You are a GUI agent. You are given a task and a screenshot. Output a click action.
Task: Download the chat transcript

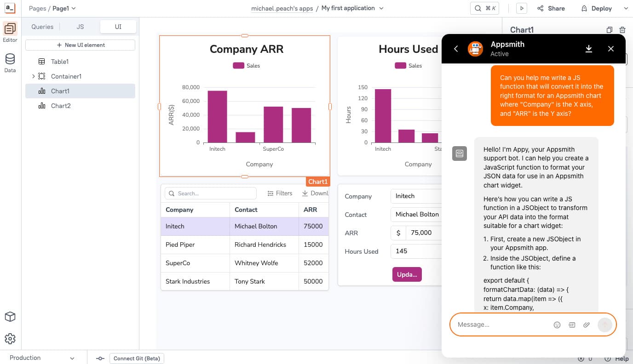coord(589,49)
